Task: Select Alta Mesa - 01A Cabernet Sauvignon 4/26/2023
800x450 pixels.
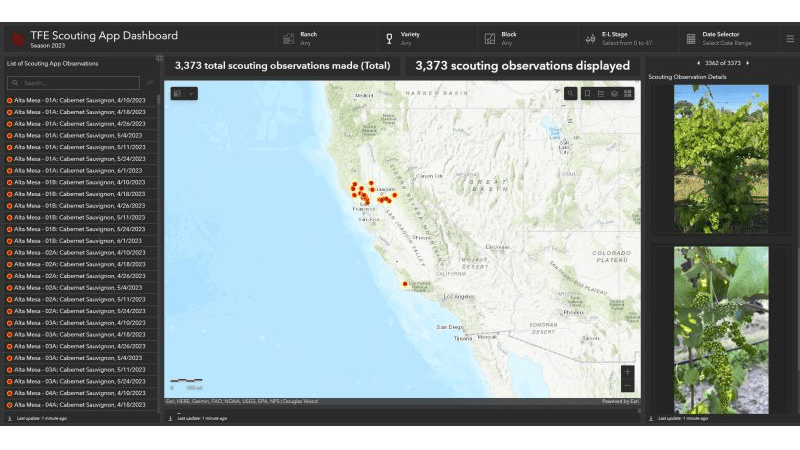Action: click(80, 124)
